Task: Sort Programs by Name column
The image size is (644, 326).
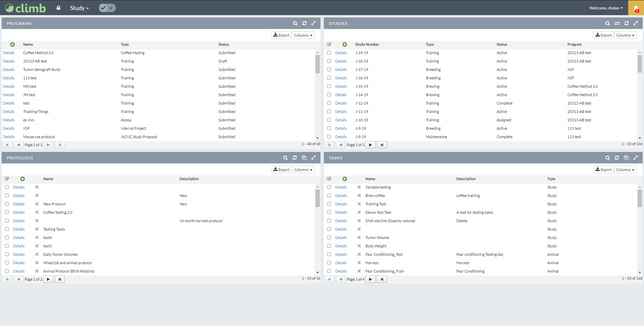Action: pyautogui.click(x=28, y=44)
